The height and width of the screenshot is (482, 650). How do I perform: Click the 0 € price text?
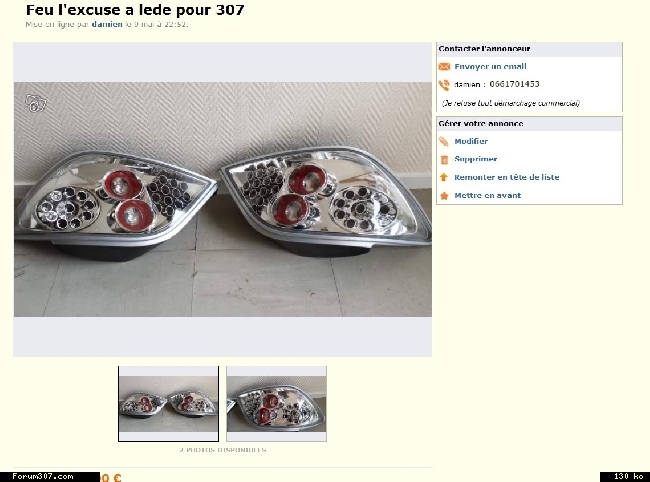(111, 477)
